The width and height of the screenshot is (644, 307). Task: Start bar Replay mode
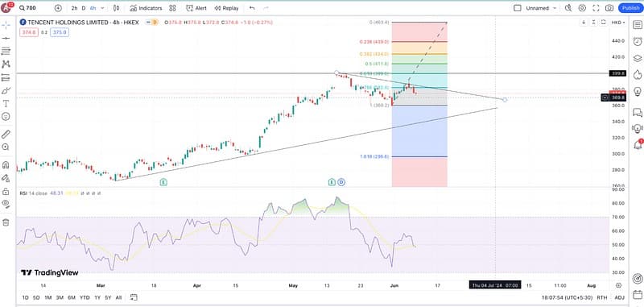(x=226, y=8)
